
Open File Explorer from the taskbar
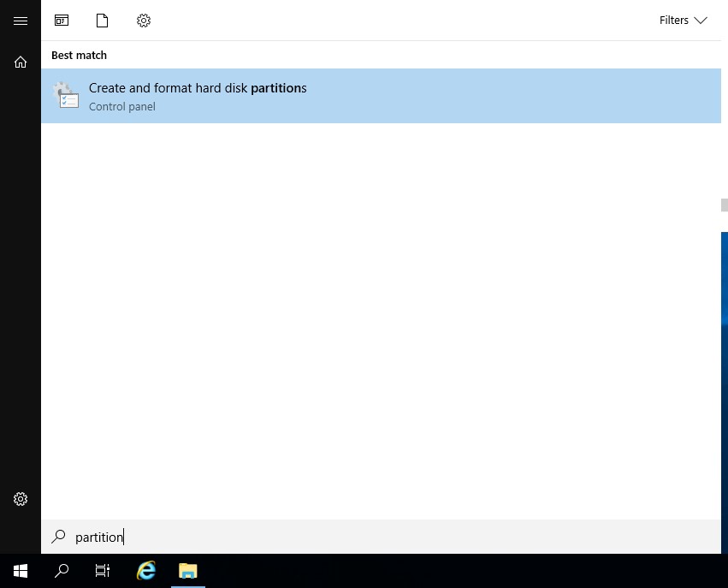[187, 571]
